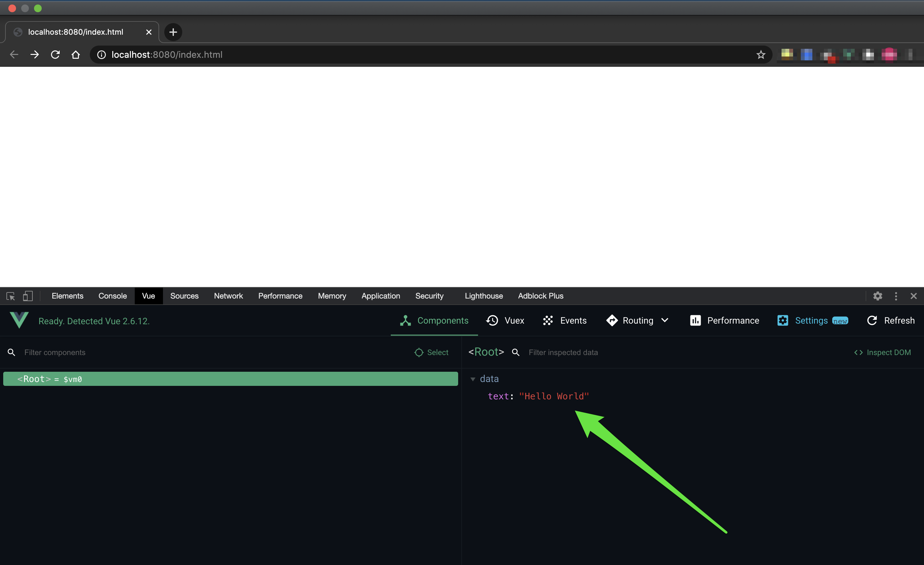
Task: Activate the Select component picker
Action: (x=432, y=352)
